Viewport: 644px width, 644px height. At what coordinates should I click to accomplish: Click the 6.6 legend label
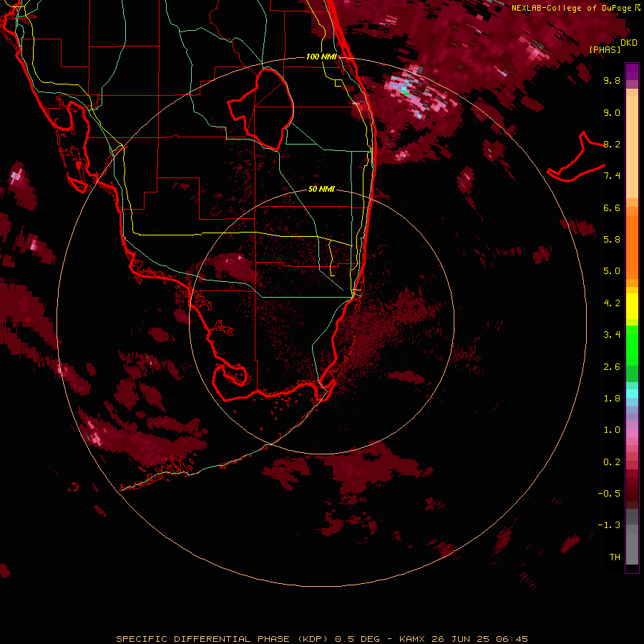point(612,208)
